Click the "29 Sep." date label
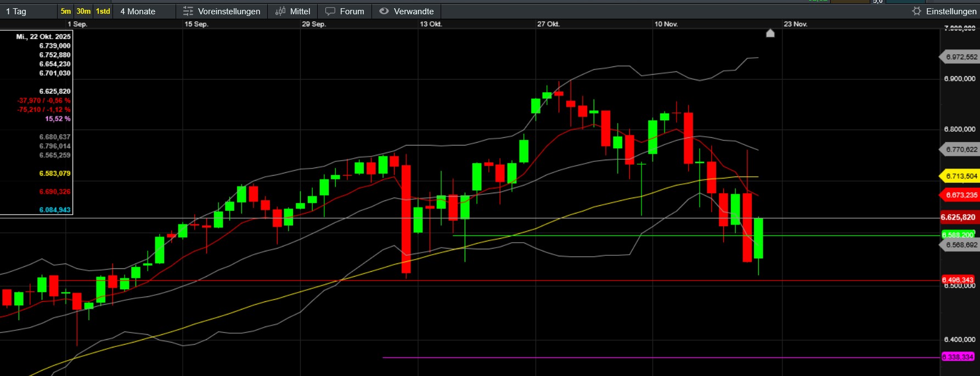The height and width of the screenshot is (376, 980). pos(314,24)
